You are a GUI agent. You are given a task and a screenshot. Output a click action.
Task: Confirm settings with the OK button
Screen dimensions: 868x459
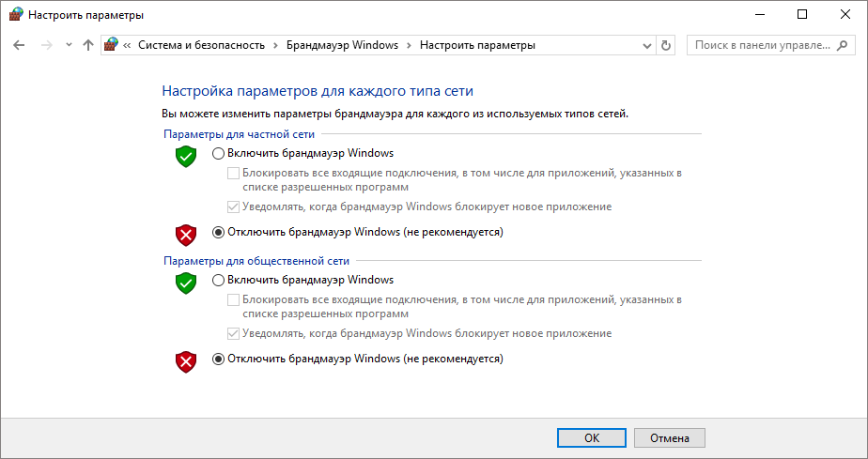click(x=592, y=438)
